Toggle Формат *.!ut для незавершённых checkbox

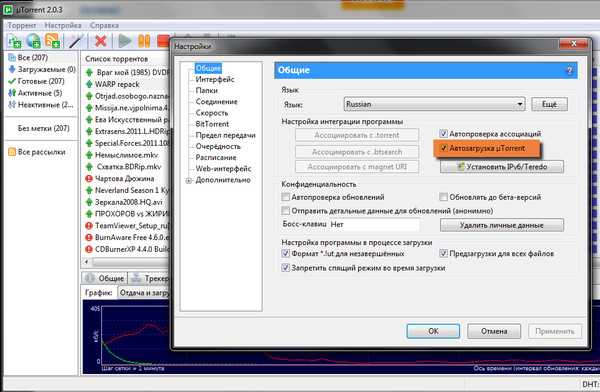click(285, 253)
